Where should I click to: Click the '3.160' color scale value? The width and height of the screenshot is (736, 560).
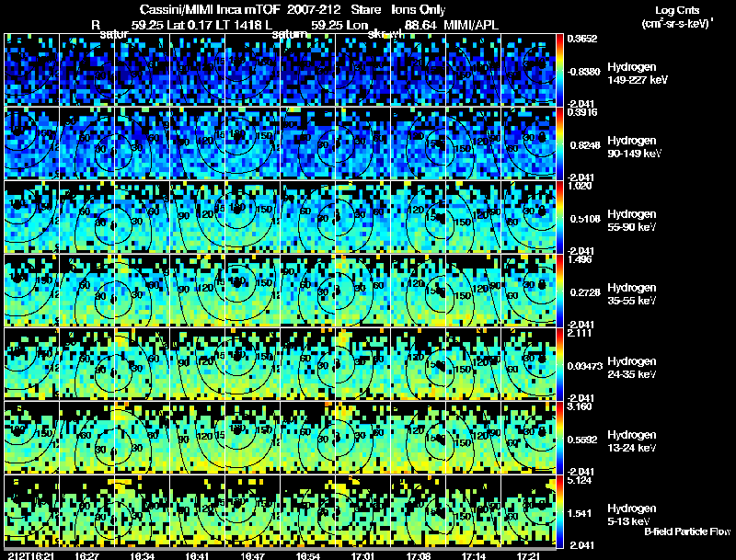[x=580, y=406]
